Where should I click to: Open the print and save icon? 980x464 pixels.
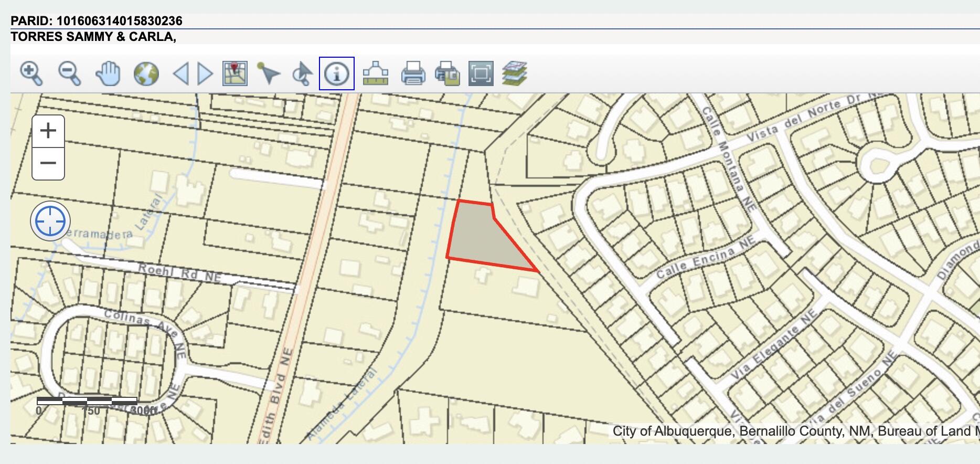pos(447,73)
